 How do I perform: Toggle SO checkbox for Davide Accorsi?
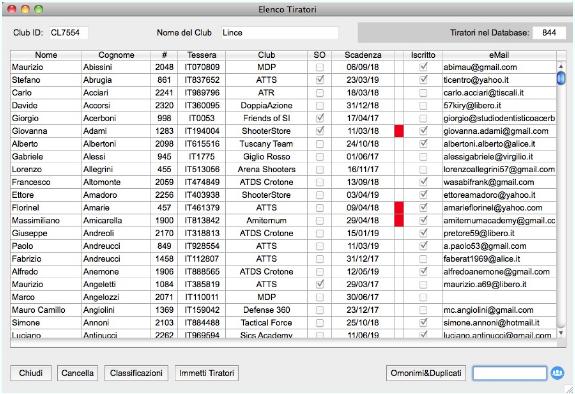[x=320, y=105]
